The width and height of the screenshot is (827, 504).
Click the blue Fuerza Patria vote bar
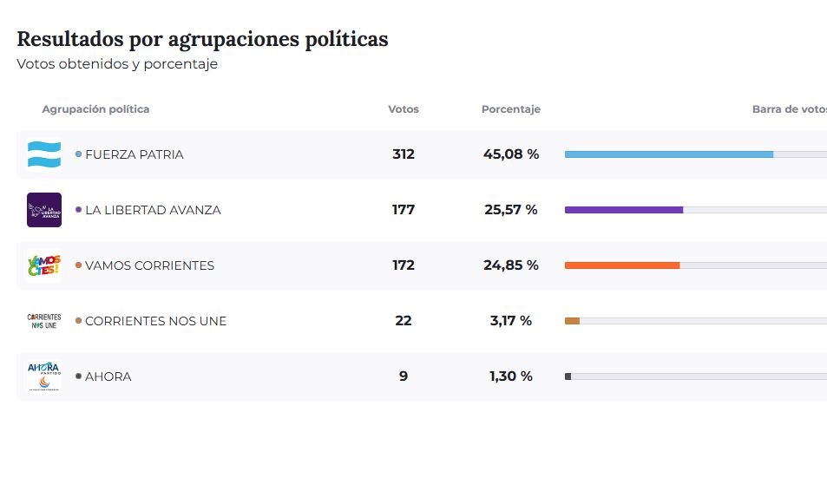668,154
